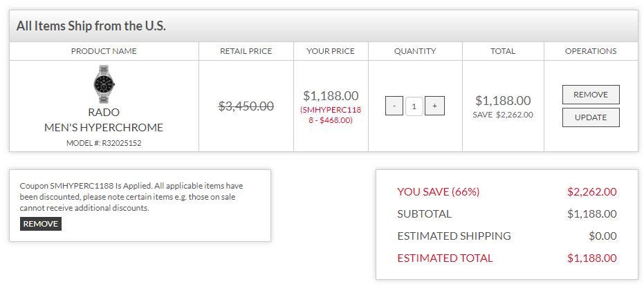Increase quantity with the plus button
The image size is (644, 295).
[x=434, y=106]
